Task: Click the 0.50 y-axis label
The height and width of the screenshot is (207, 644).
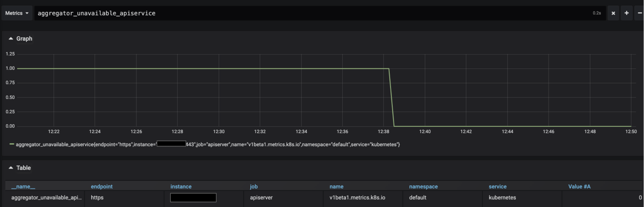Action: click(x=10, y=97)
